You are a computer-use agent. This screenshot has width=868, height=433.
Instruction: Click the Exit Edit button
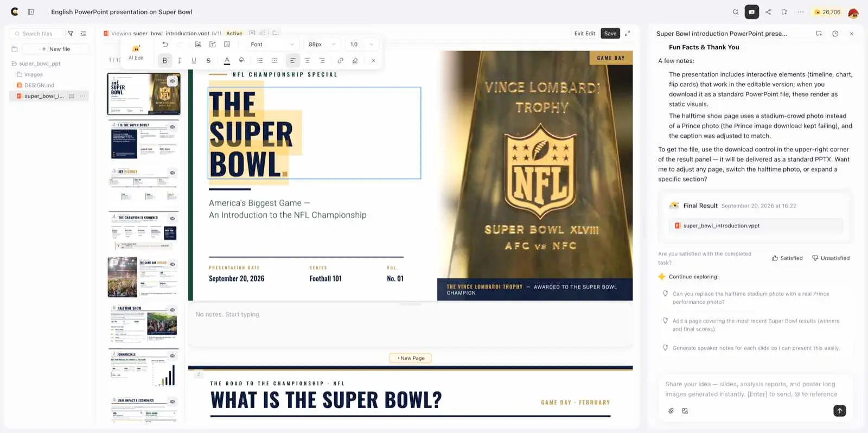pyautogui.click(x=585, y=34)
